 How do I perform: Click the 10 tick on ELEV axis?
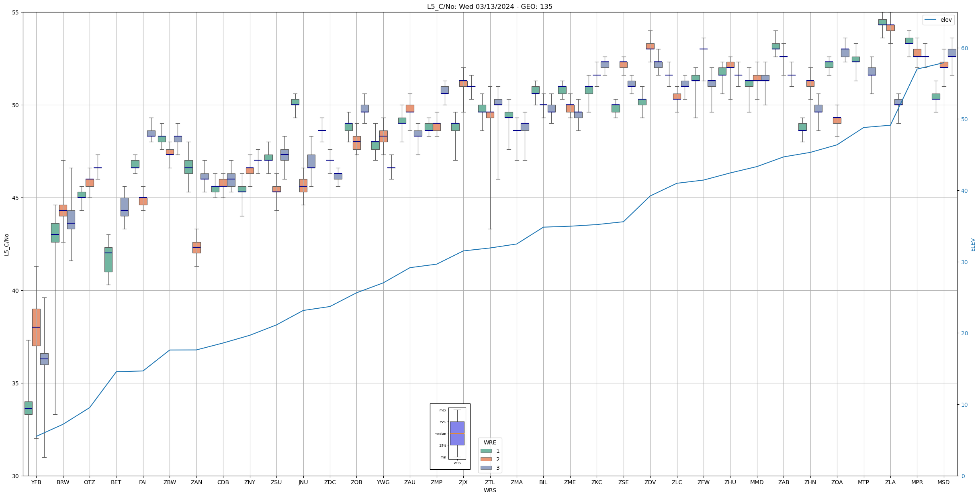(x=964, y=405)
